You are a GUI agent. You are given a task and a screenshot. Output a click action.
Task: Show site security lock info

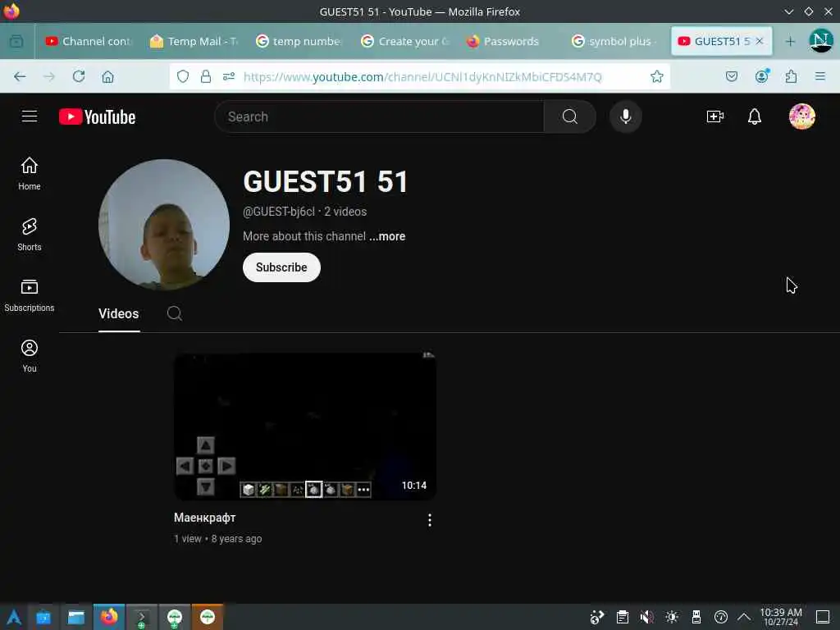206,76
